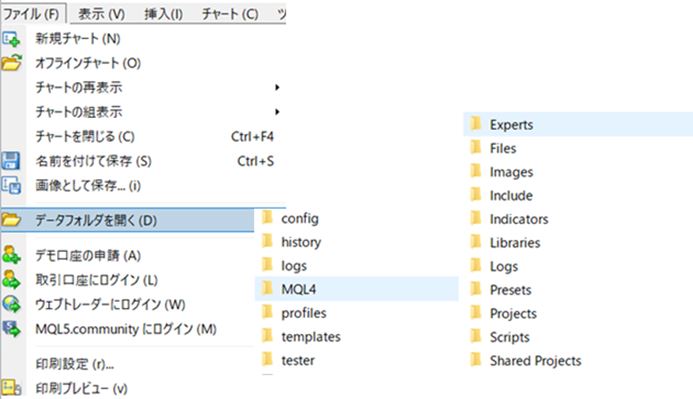Open the 挿入(I) menu

163,14
